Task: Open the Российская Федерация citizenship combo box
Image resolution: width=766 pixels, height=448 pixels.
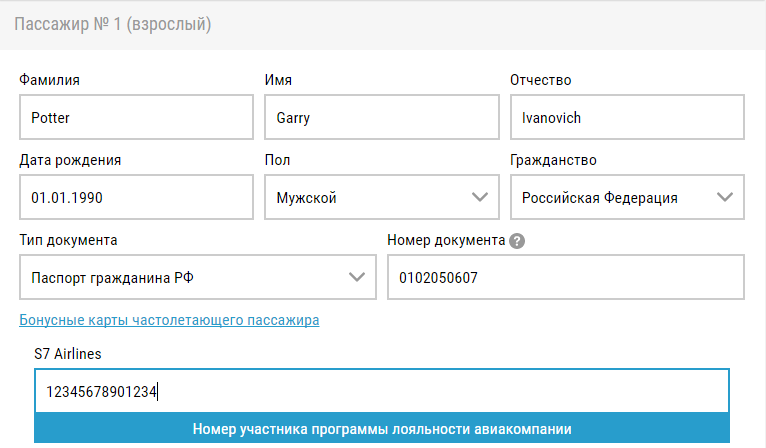Action: [x=627, y=197]
